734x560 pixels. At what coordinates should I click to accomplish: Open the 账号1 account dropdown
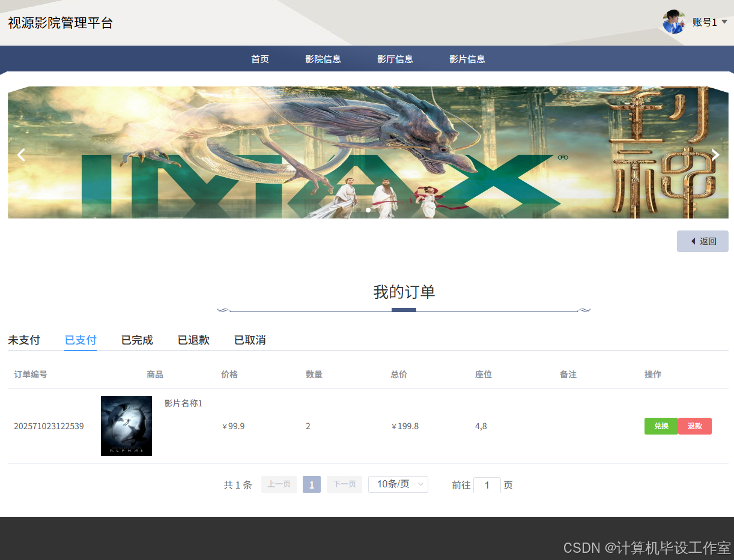point(710,22)
